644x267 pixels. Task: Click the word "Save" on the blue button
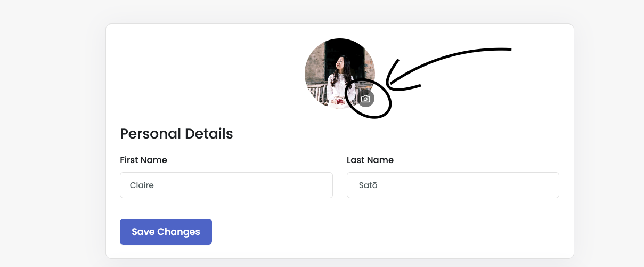(143, 232)
